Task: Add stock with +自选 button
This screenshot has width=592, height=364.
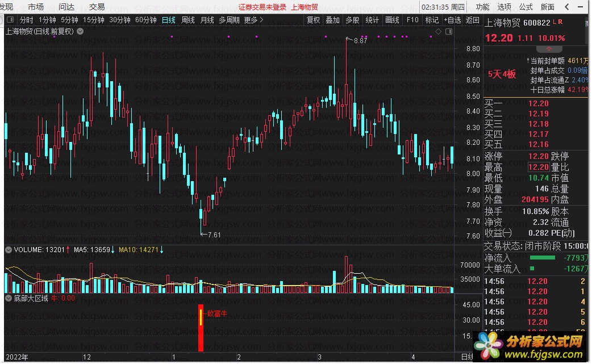Action: tap(452, 20)
